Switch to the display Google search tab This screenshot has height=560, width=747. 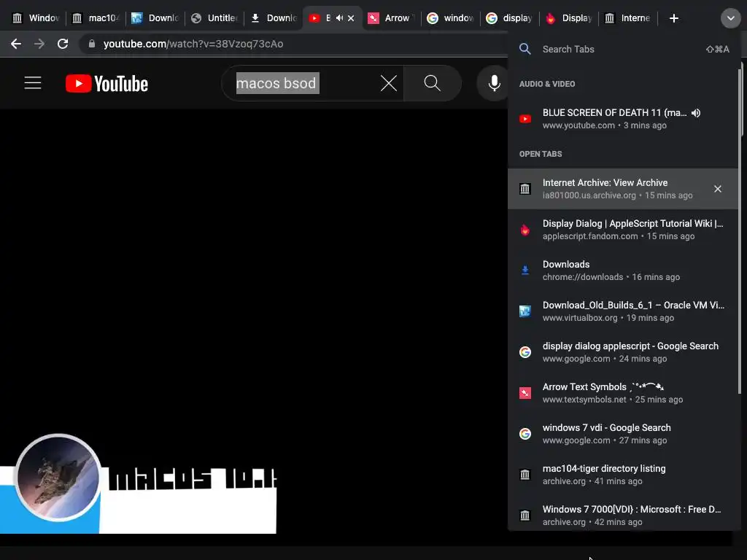pyautogui.click(x=510, y=18)
